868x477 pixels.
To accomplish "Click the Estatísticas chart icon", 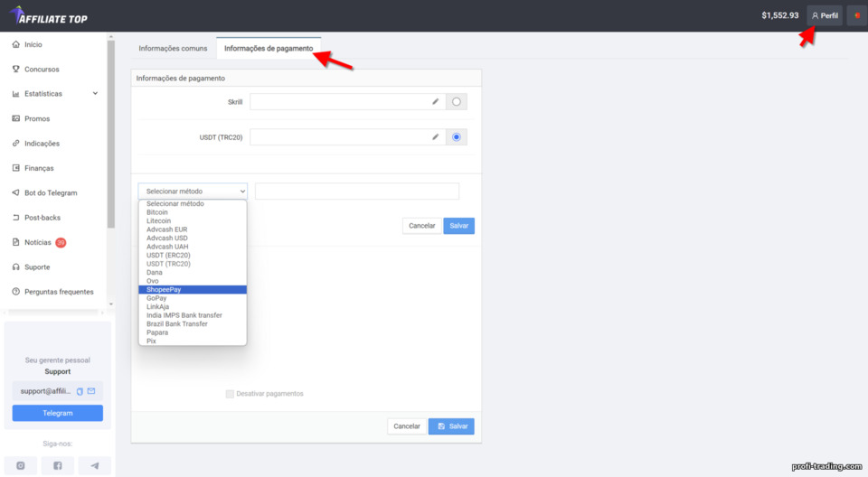I will [15, 94].
